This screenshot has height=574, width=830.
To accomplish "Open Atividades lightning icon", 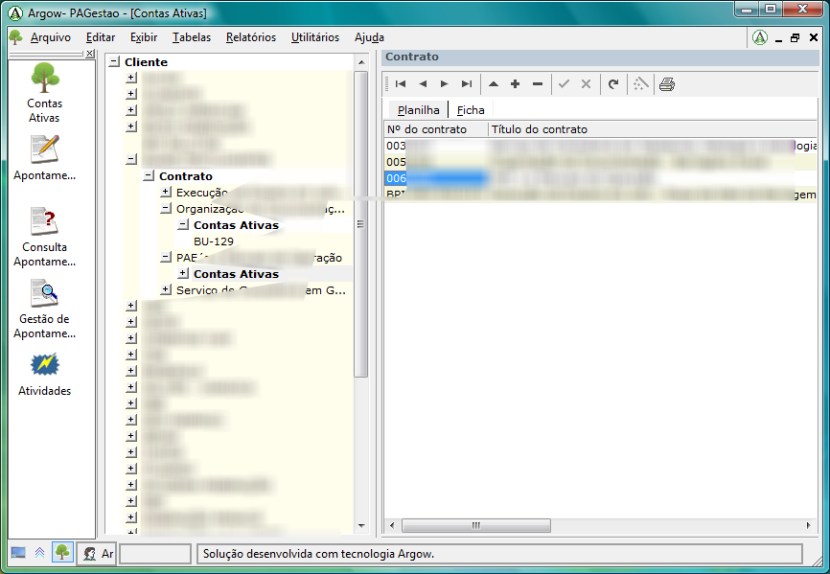I will pyautogui.click(x=44, y=374).
